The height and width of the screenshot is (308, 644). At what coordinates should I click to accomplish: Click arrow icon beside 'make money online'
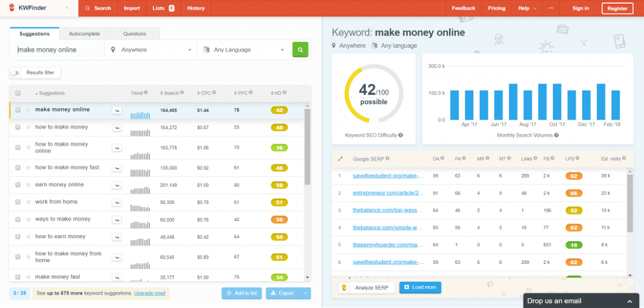point(117,110)
